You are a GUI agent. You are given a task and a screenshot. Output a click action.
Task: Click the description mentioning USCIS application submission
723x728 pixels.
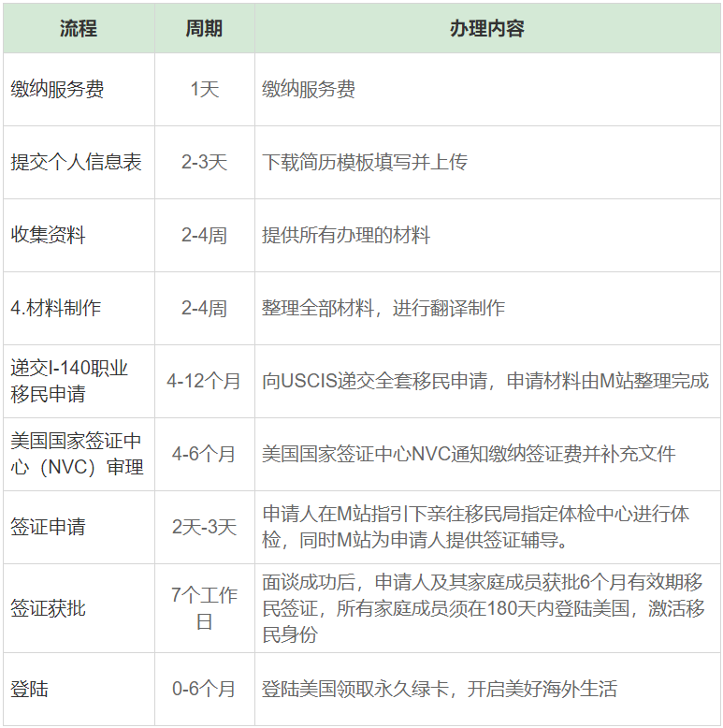click(x=485, y=381)
